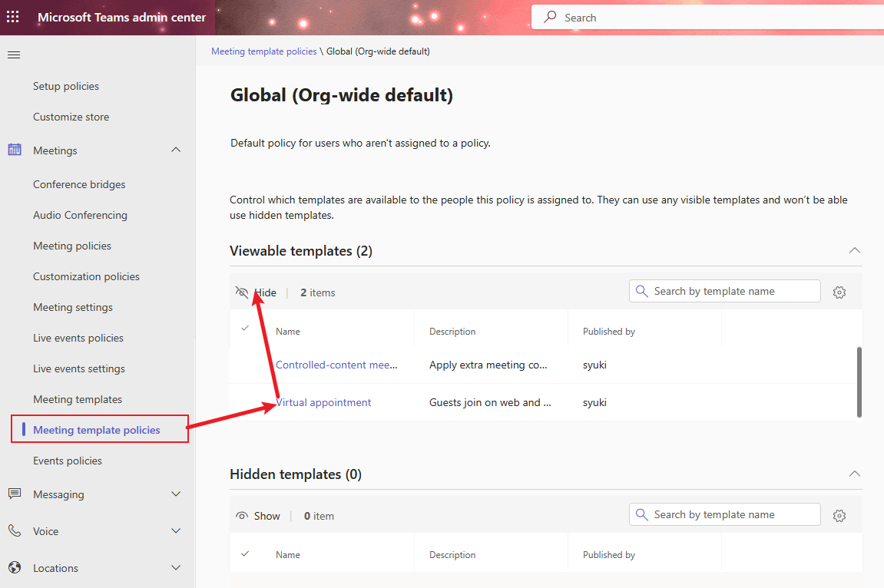Image resolution: width=884 pixels, height=588 pixels.
Task: Open Virtual appointment template link
Action: (x=323, y=403)
